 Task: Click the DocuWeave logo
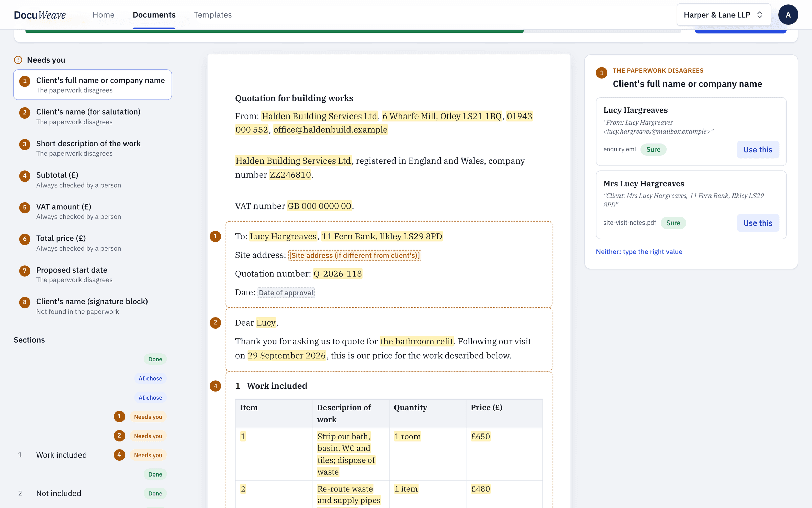pyautogui.click(x=40, y=15)
